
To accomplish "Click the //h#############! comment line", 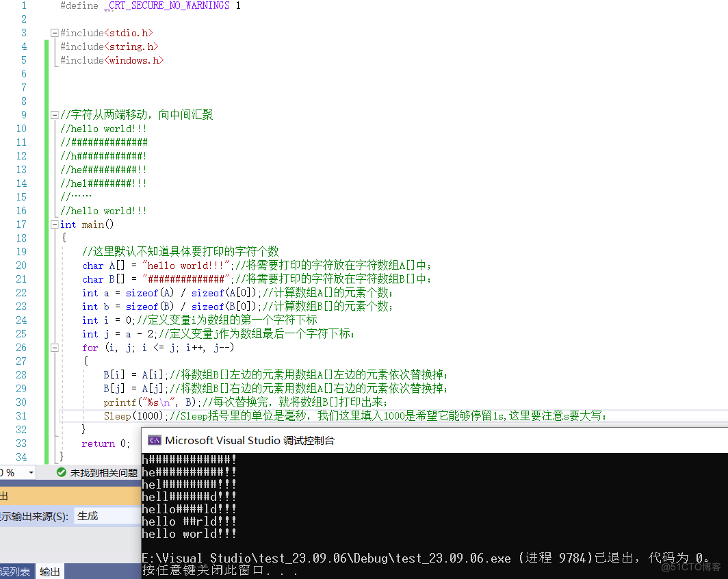I will click(x=103, y=156).
